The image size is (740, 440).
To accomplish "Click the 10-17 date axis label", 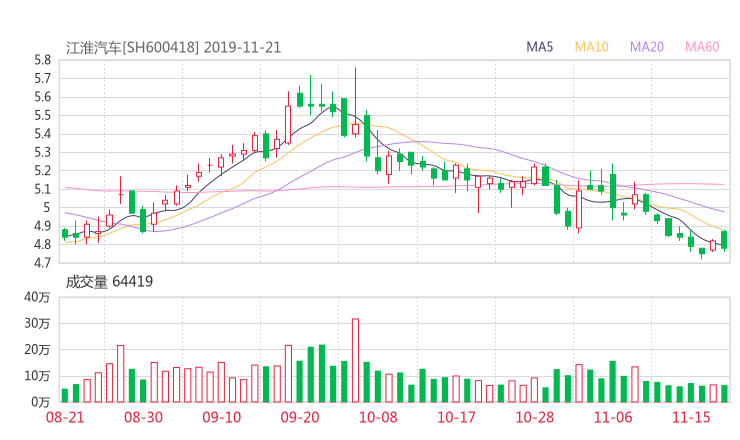I will 456,417.
